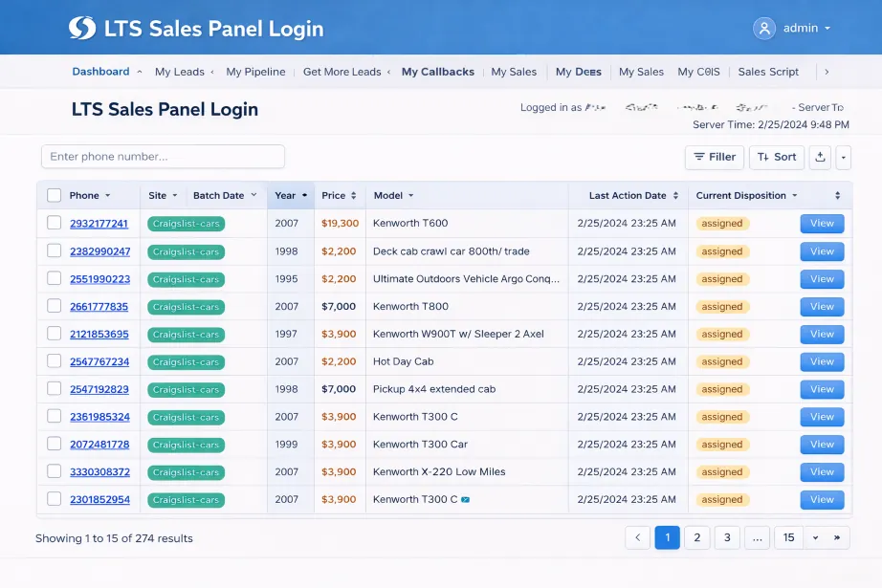Open the admin account dropdown arrow
882x588 pixels.
coord(827,28)
